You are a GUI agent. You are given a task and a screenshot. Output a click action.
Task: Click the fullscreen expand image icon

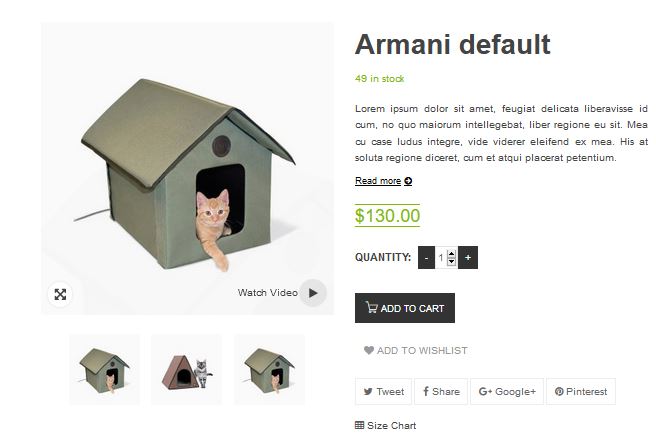[60, 294]
